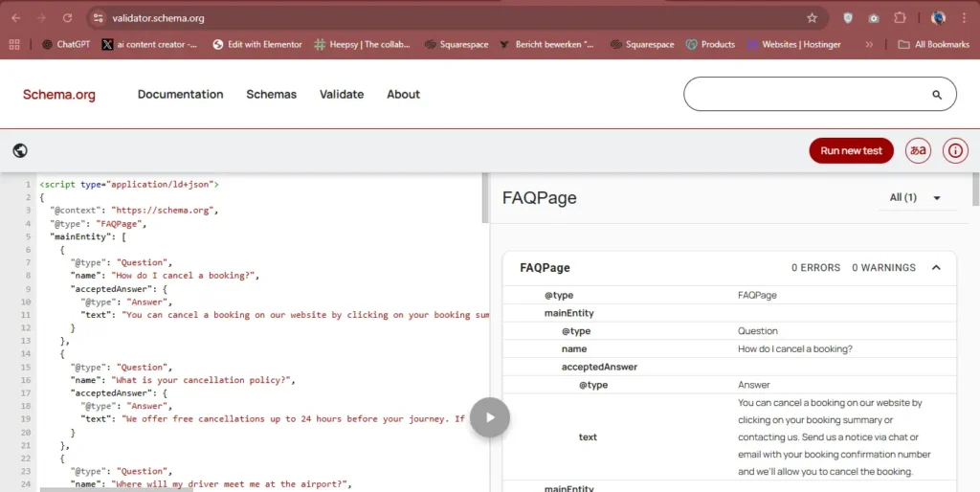Image resolution: width=980 pixels, height=492 pixels.
Task: Click the results panel vertical scrollbar
Action: click(x=975, y=189)
